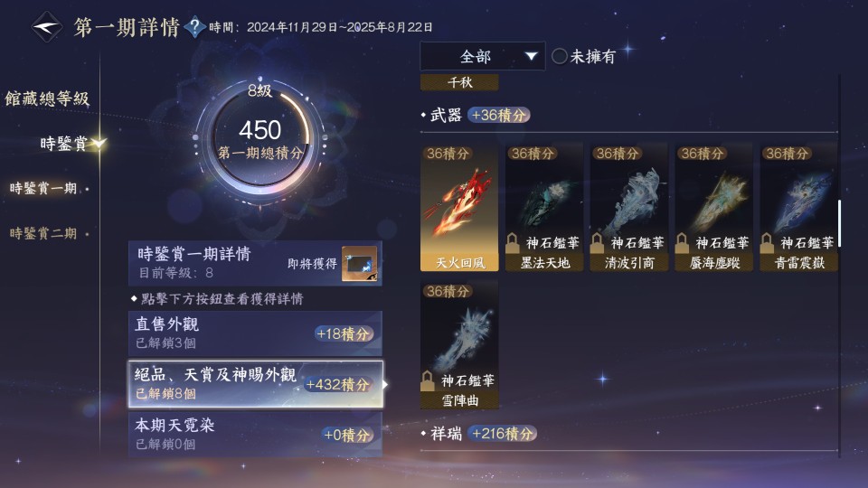Click the back arrow icon

[x=46, y=26]
